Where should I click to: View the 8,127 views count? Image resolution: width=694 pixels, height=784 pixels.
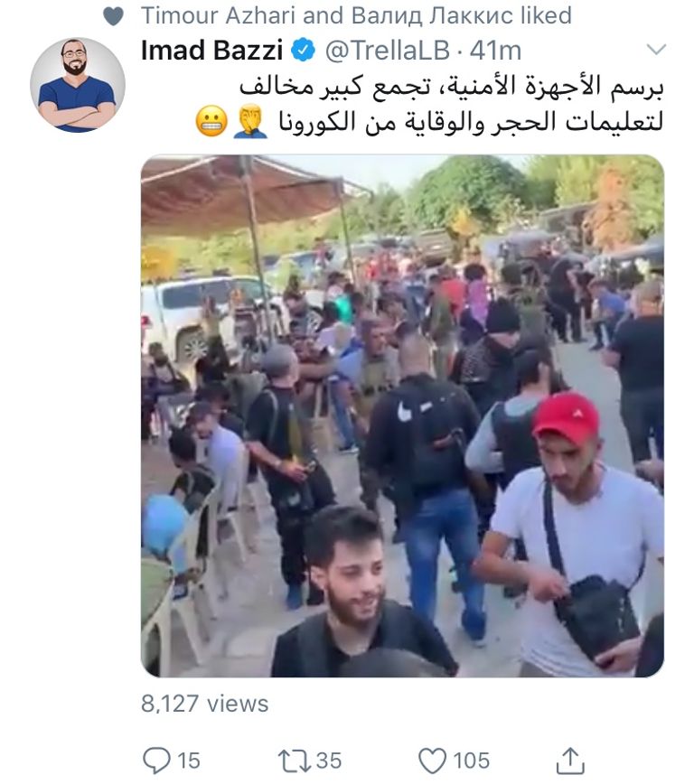coord(204,704)
